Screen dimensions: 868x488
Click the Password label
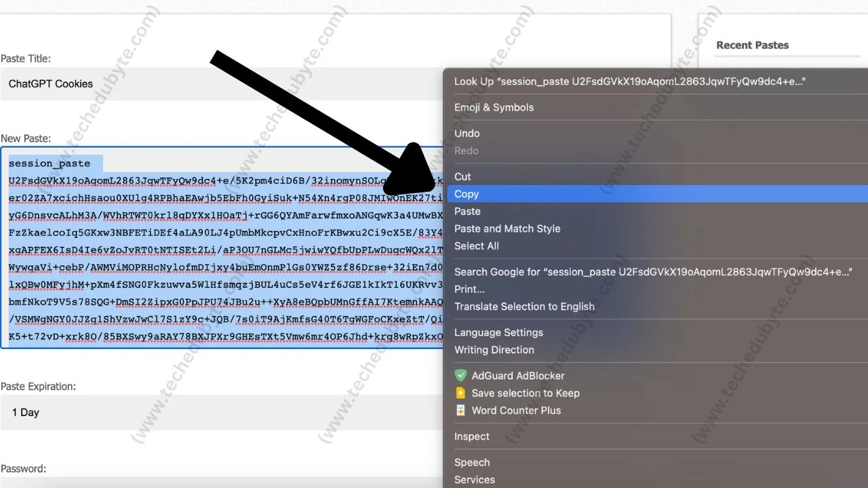pyautogui.click(x=23, y=468)
